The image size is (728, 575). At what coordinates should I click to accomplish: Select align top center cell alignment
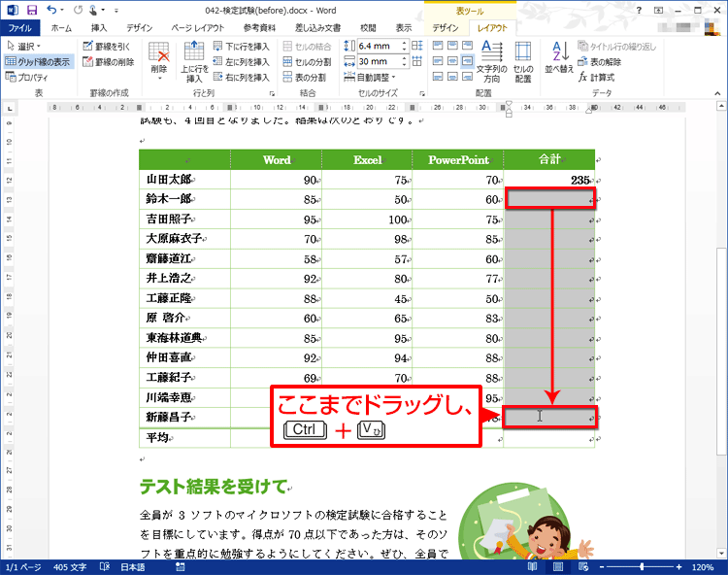[452, 45]
